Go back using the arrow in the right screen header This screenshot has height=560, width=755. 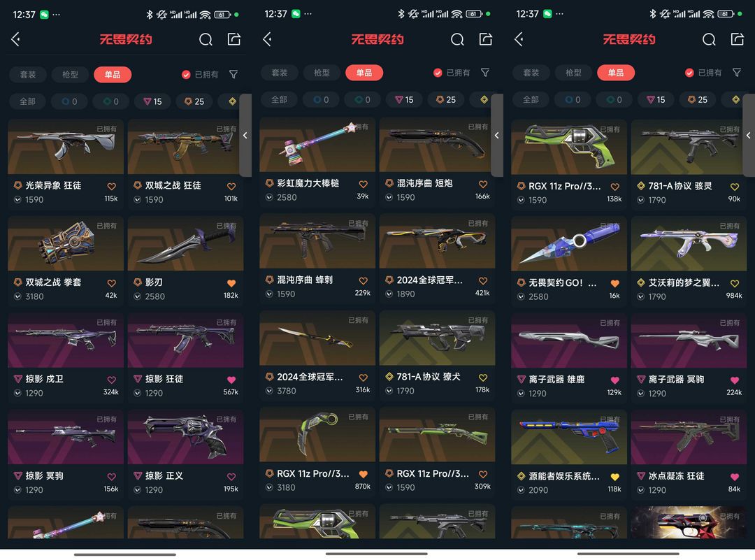click(x=519, y=39)
